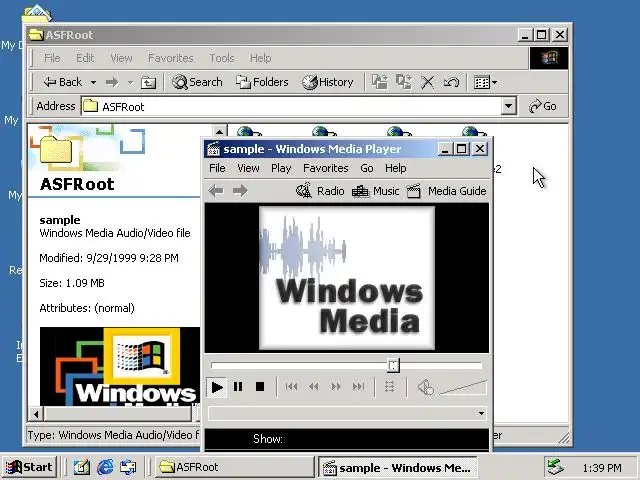
Task: Switch to ASFRoot taskbar button
Action: pos(234,467)
